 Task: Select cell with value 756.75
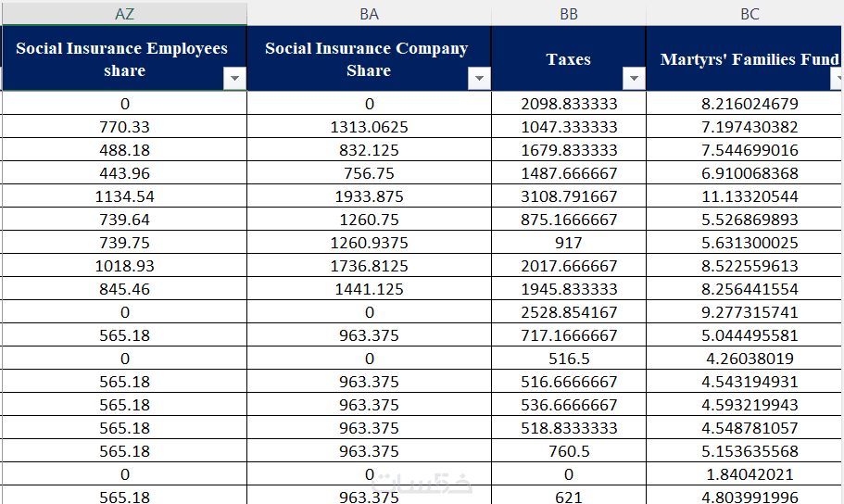click(x=370, y=173)
